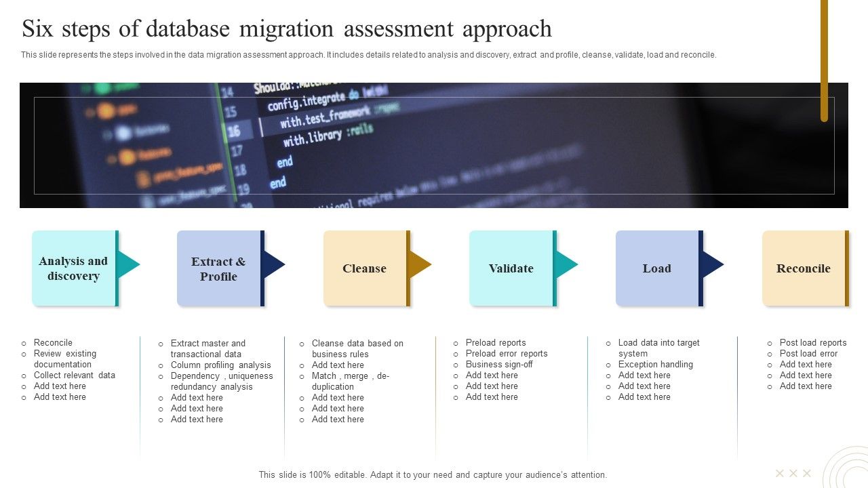Click the gold arrow after Cleanse
Viewport: 868px width, 488px height.
(420, 265)
